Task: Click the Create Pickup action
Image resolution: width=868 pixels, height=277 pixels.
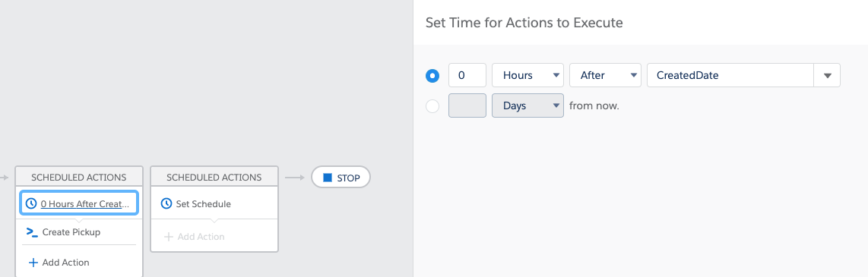Action: coord(71,232)
